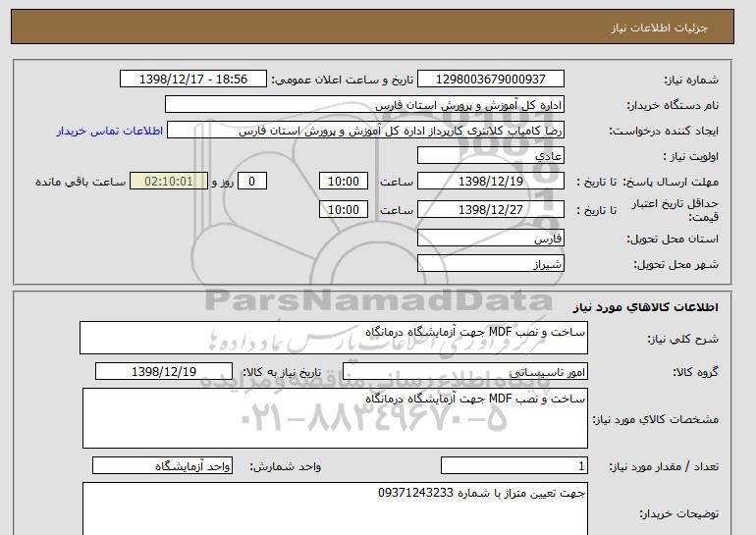Screen dimensions: 756x535
Task: Click the label واحد شمارش
Action: point(286,466)
